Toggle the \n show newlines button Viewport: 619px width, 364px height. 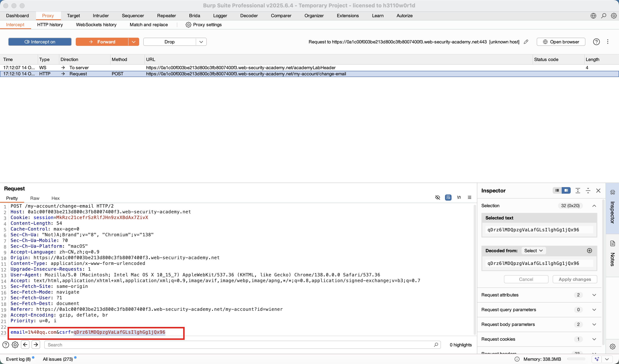point(459,198)
